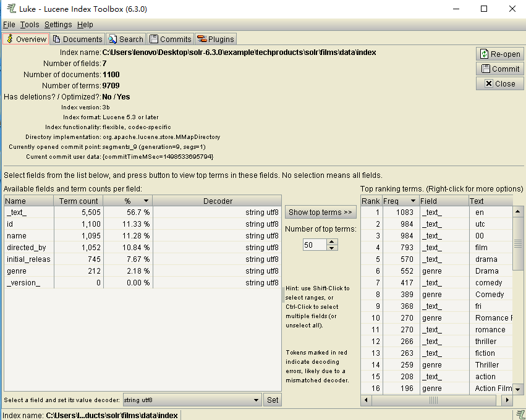Viewport: 526px width, 420px height.
Task: Click the Term count column header
Action: 78,201
